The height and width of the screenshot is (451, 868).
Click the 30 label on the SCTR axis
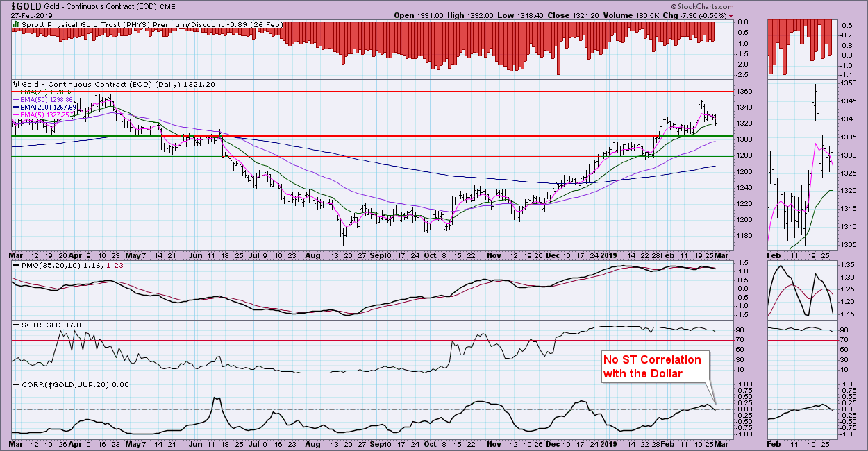[741, 361]
